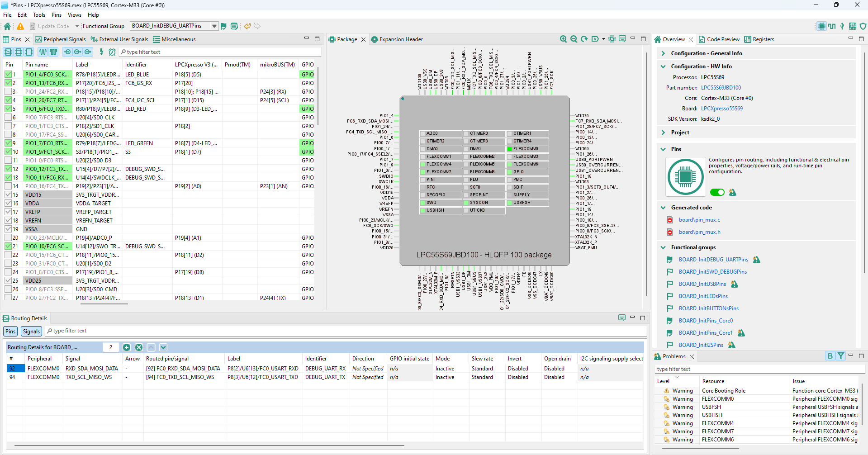Remove selected row in Routing Details
This screenshot has width=868, height=455.
point(139,347)
